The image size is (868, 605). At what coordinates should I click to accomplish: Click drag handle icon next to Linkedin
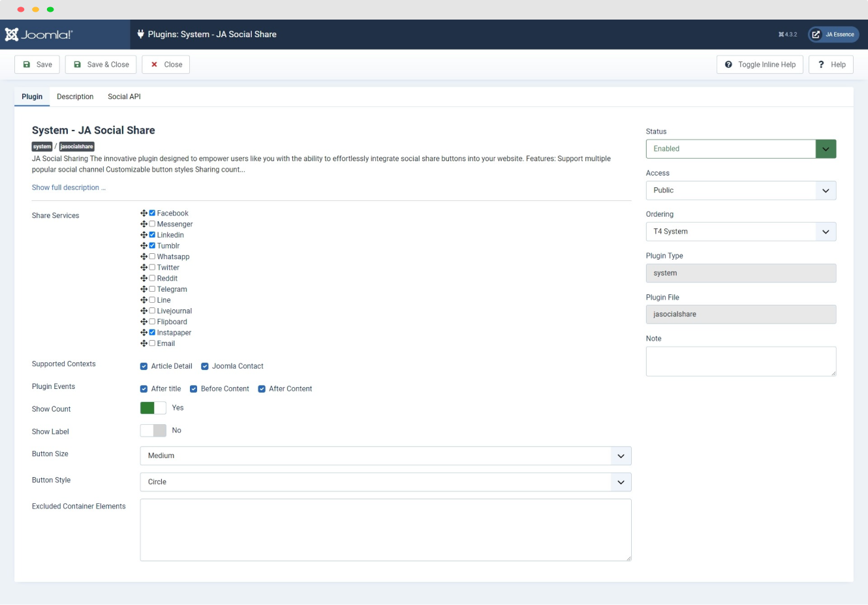(144, 235)
